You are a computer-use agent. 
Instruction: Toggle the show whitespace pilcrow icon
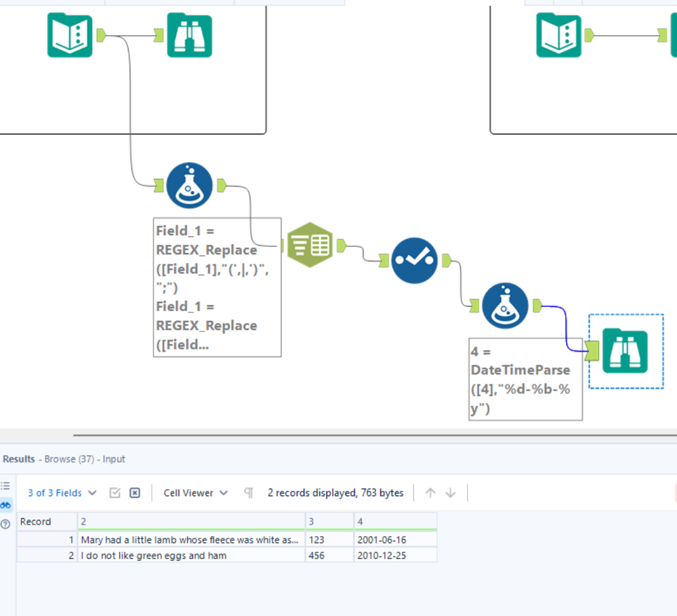[x=249, y=493]
